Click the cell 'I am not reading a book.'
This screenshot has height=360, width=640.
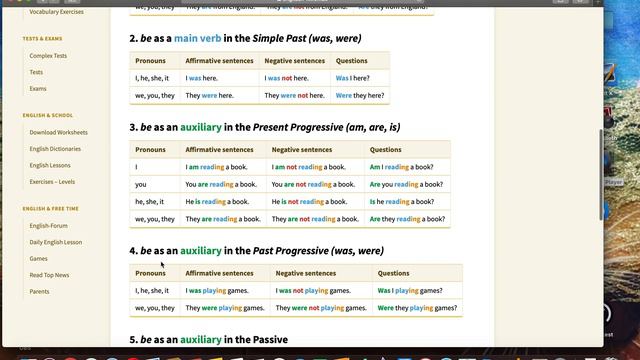point(315,167)
